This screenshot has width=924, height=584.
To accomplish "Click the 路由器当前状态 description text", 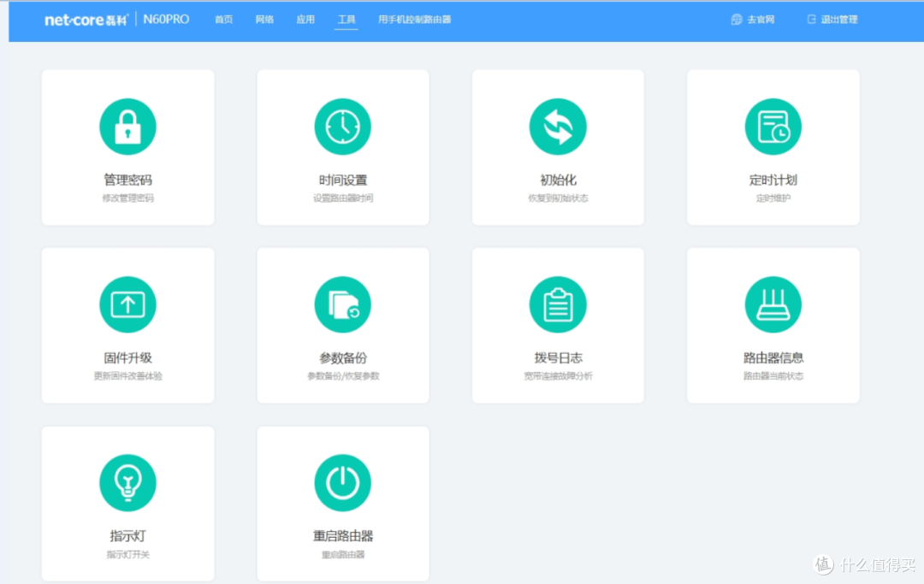I will coord(773,375).
